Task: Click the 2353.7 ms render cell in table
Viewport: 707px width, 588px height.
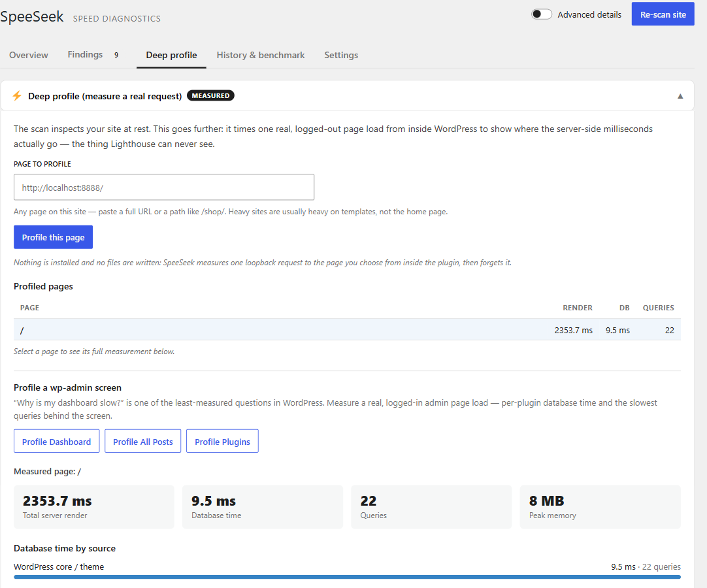Action: coord(574,330)
